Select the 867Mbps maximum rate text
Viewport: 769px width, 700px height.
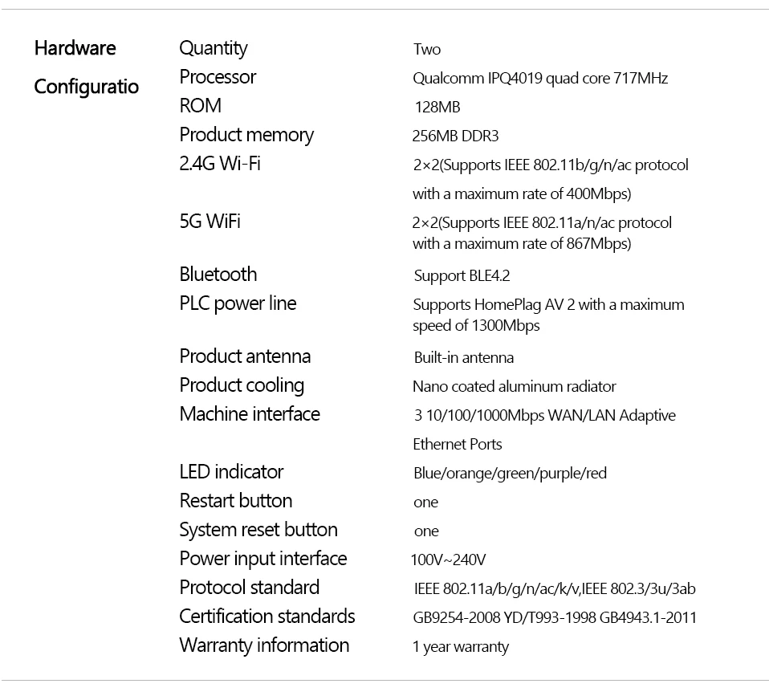[522, 244]
